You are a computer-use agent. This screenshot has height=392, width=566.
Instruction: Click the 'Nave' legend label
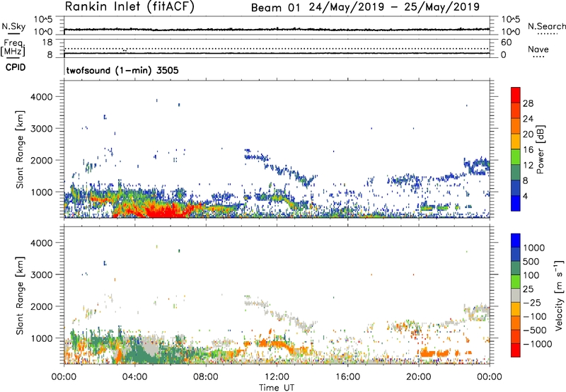[538, 50]
